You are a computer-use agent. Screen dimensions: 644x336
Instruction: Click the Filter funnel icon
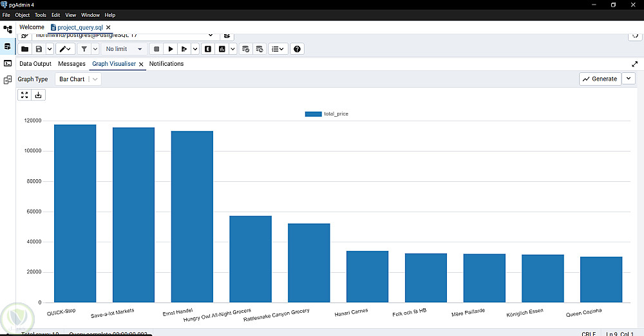tap(84, 49)
